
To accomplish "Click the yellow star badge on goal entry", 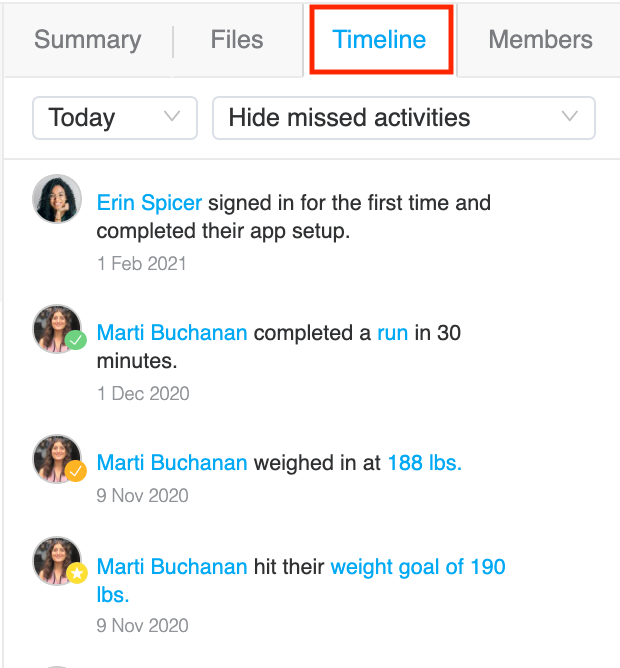I will pyautogui.click(x=77, y=573).
